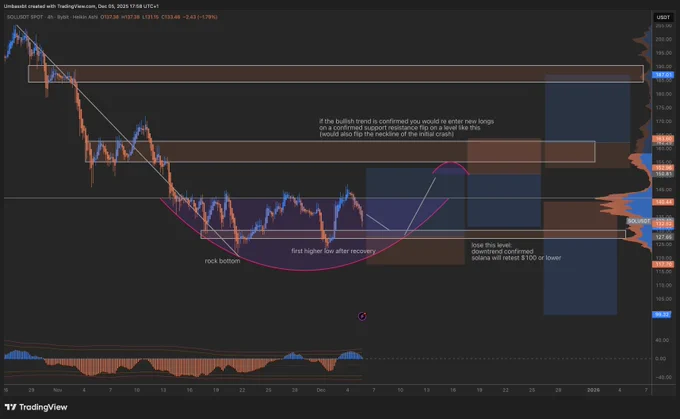Click the 127.66 gray price label
The image size is (680, 419).
coord(664,237)
